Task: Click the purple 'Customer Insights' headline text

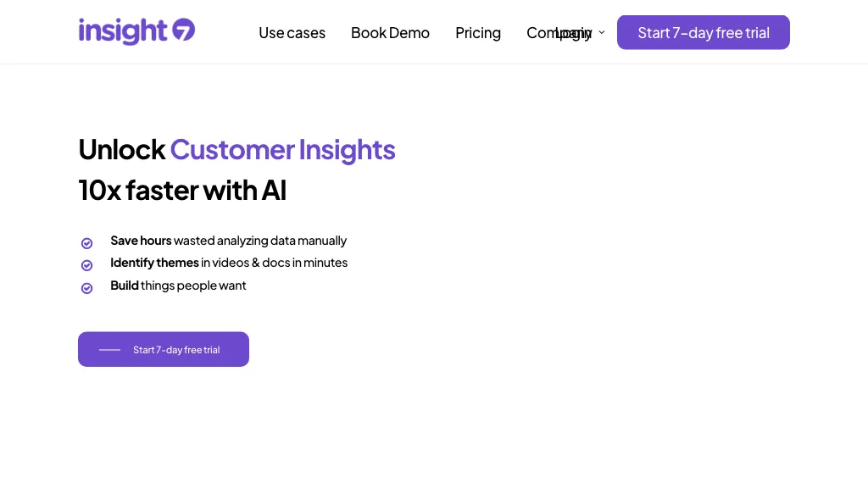Action: coord(282,150)
